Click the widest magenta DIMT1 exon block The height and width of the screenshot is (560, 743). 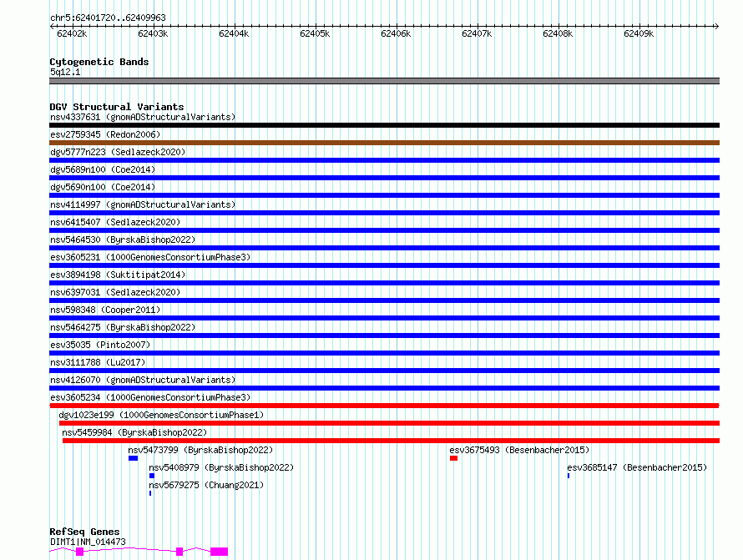point(219,552)
